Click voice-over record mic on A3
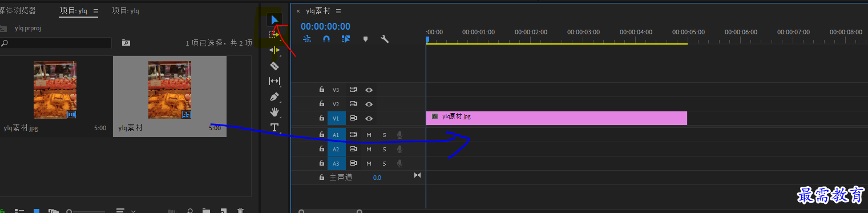The height and width of the screenshot is (213, 868). tap(399, 163)
